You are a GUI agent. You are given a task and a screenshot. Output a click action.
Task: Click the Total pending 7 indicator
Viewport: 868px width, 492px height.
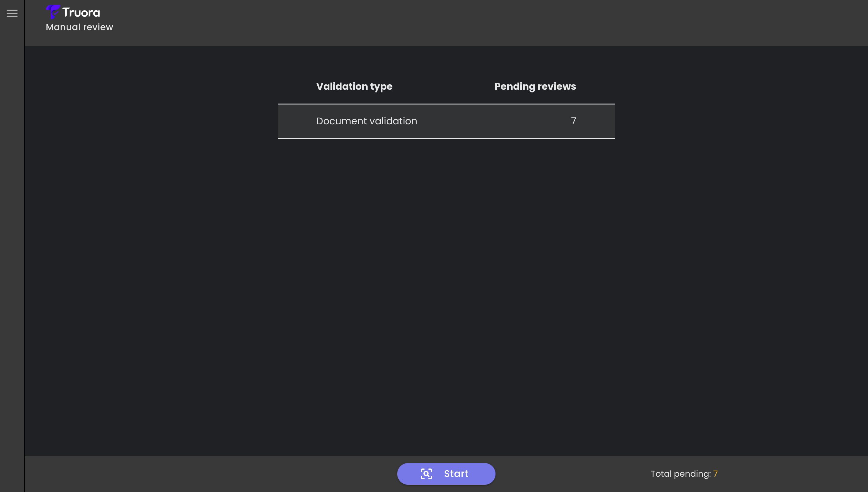(684, 474)
